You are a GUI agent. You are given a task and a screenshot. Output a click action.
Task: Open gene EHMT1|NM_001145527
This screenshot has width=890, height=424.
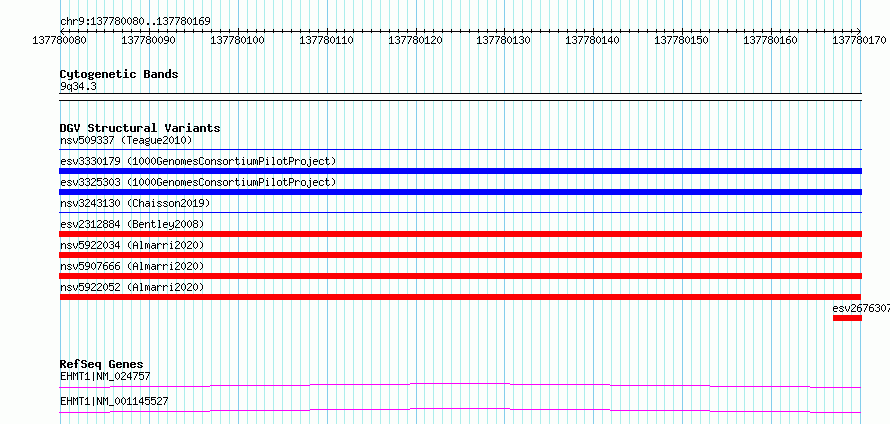click(x=114, y=401)
